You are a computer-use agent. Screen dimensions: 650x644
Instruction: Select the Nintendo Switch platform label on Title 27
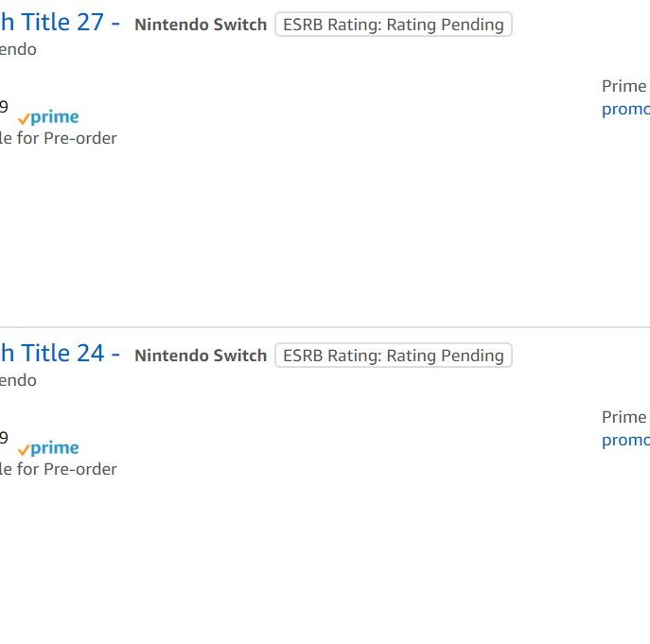coord(201,25)
